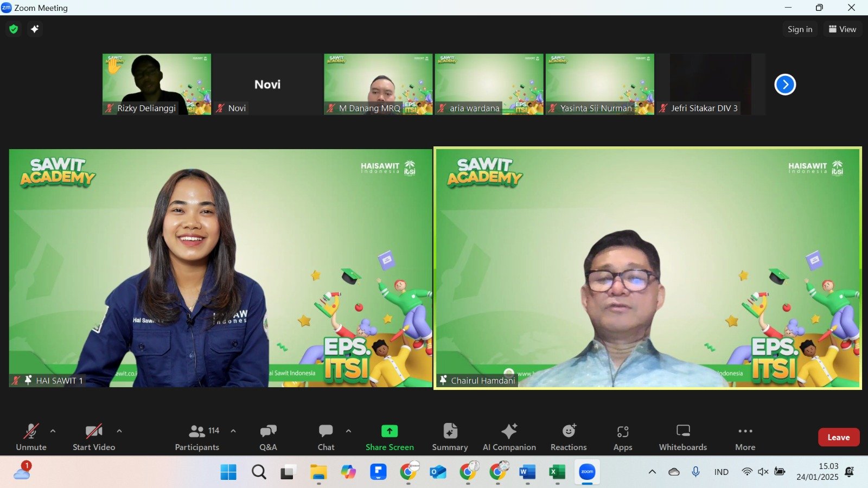Image resolution: width=868 pixels, height=488 pixels.
Task: Click the HAI SAWIT 1 name label
Action: click(x=59, y=381)
